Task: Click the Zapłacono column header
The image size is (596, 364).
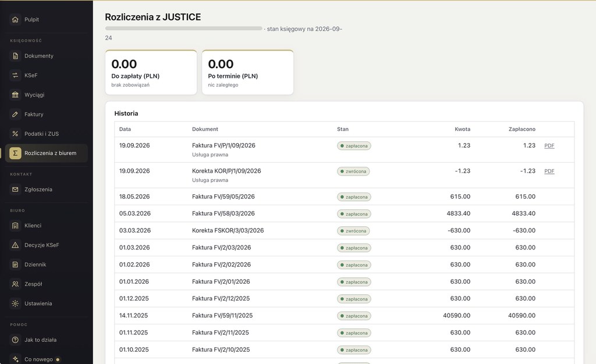Action: (x=522, y=129)
